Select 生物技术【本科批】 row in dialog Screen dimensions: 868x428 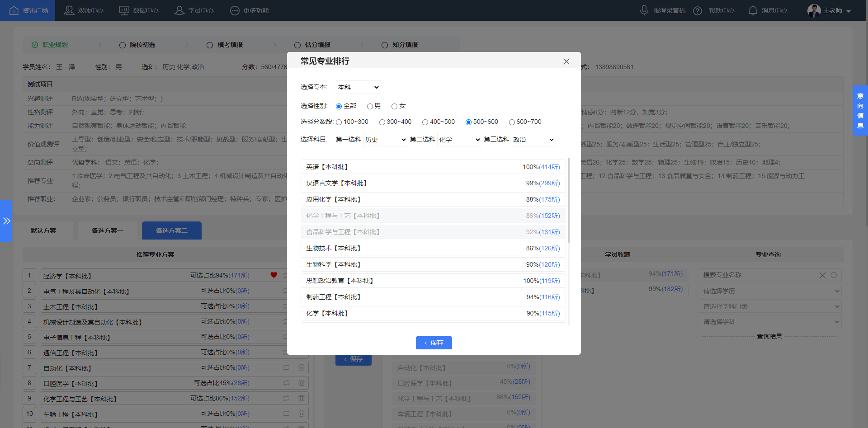tap(433, 248)
